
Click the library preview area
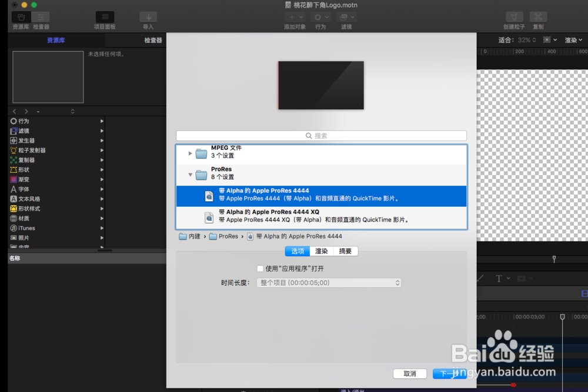48,77
